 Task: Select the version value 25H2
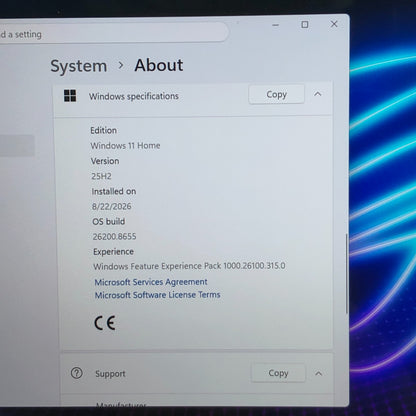click(101, 176)
